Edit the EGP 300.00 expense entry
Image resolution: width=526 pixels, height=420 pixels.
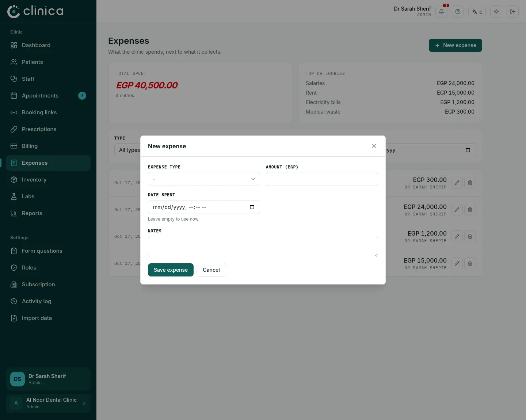click(x=457, y=183)
